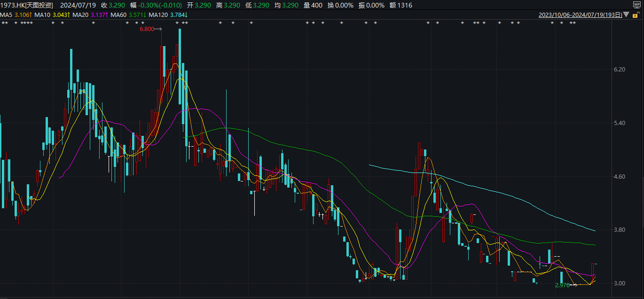Screen dimensions: 644x299
Task: Select the MA60 indicator label
Action: click(118, 15)
